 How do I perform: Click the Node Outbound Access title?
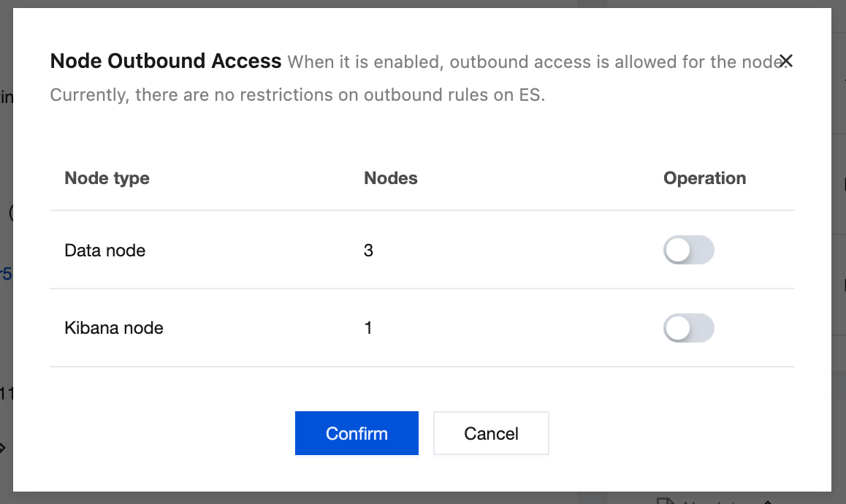[165, 61]
